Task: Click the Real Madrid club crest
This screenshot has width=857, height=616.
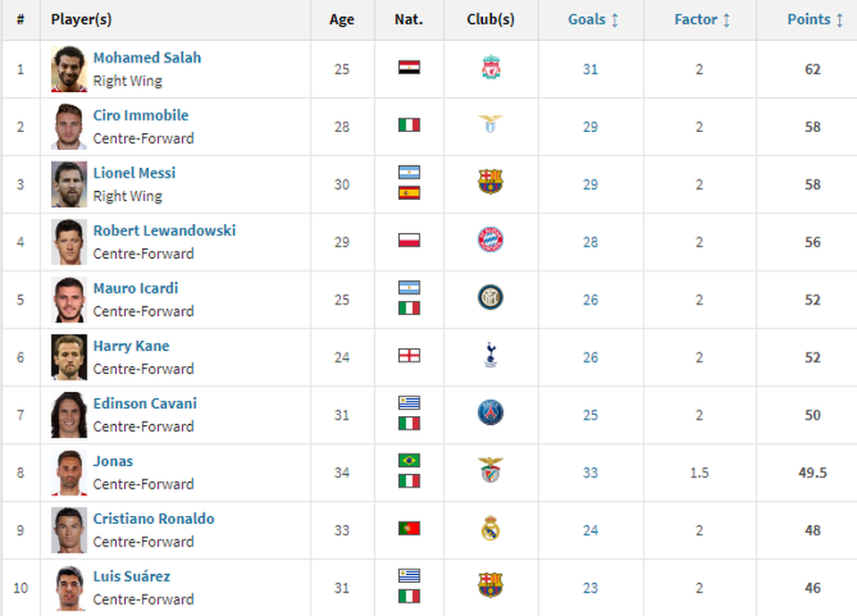Action: click(x=490, y=529)
